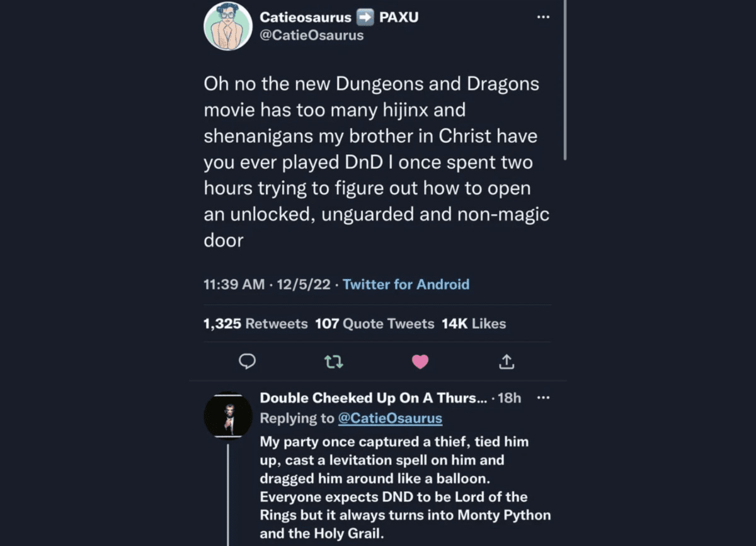Viewport: 756px width, 546px height.
Task: Click the Twitter for Android link
Action: [x=406, y=284]
